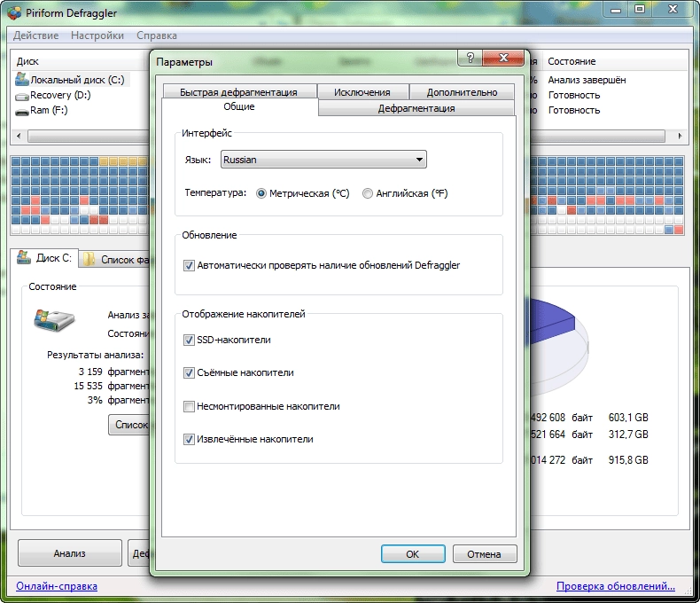Click the Ram (F:) drive icon
Image resolution: width=700 pixels, height=603 pixels.
[22, 111]
